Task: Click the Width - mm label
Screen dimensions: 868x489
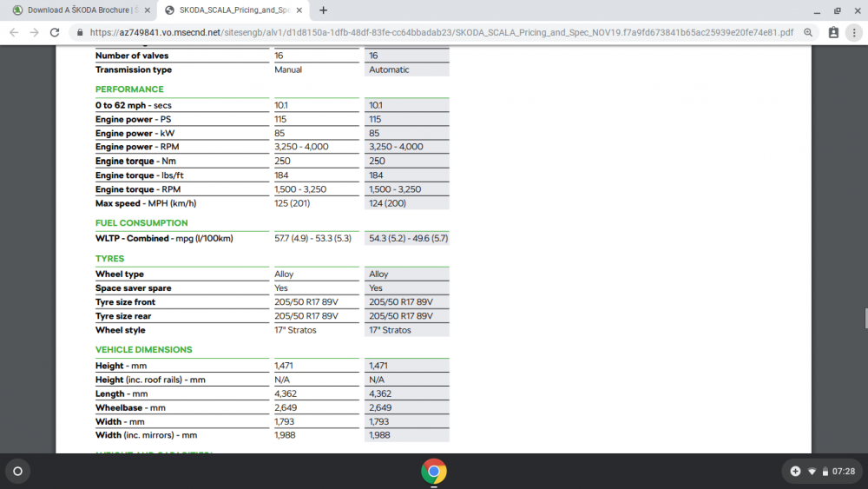Action: tap(120, 421)
